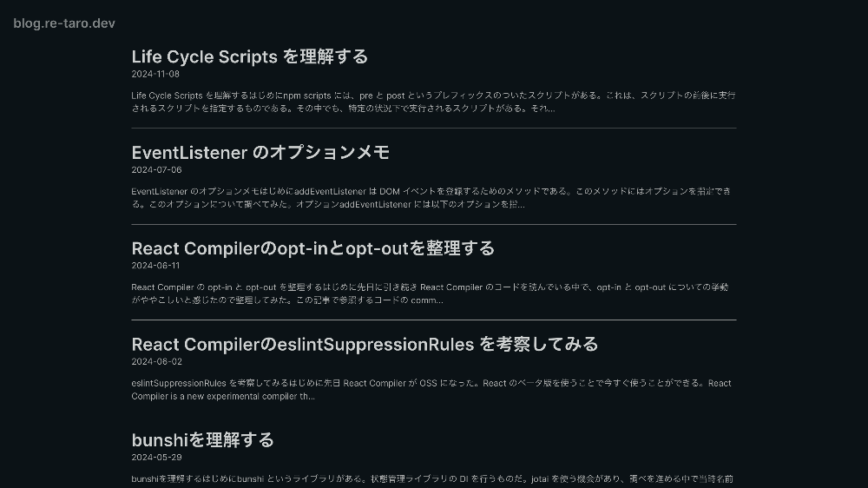Open the EventListener のオプションメモ article
The image size is (868, 488).
(x=260, y=152)
